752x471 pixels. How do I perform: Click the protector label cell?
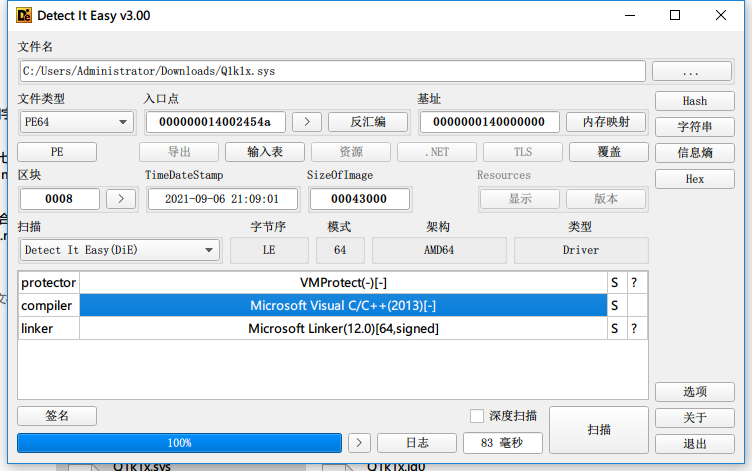tap(49, 283)
